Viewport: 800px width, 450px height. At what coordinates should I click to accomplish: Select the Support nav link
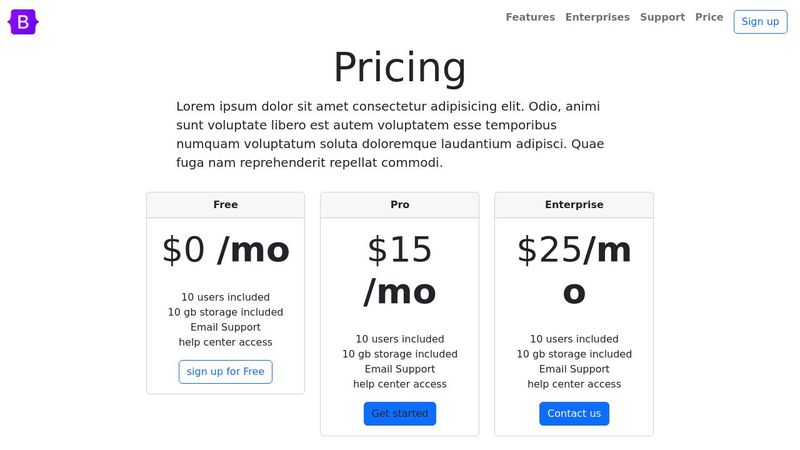click(662, 17)
